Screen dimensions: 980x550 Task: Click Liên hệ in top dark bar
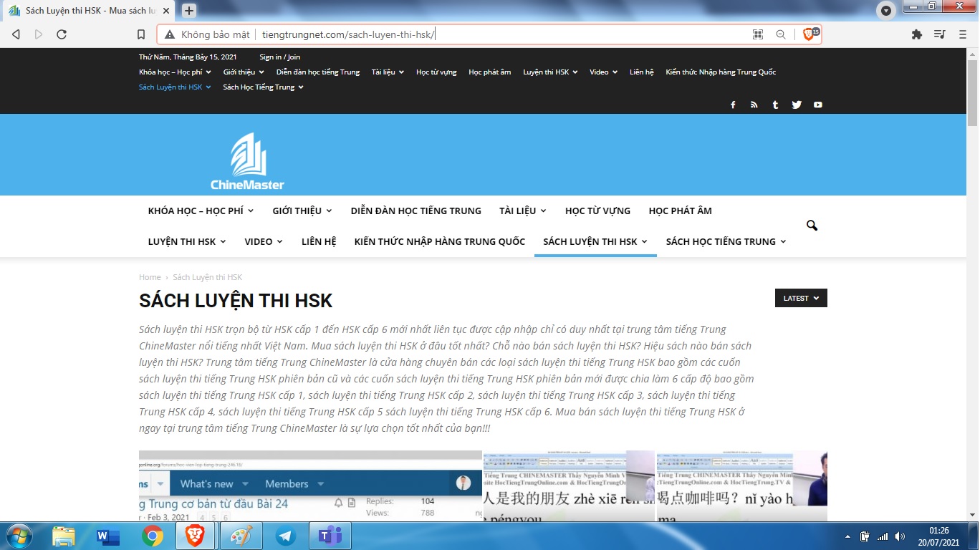[x=642, y=72]
